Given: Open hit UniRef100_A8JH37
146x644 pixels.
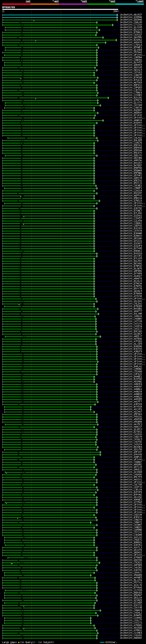Looking at the screenshot, I should click(131, 15).
